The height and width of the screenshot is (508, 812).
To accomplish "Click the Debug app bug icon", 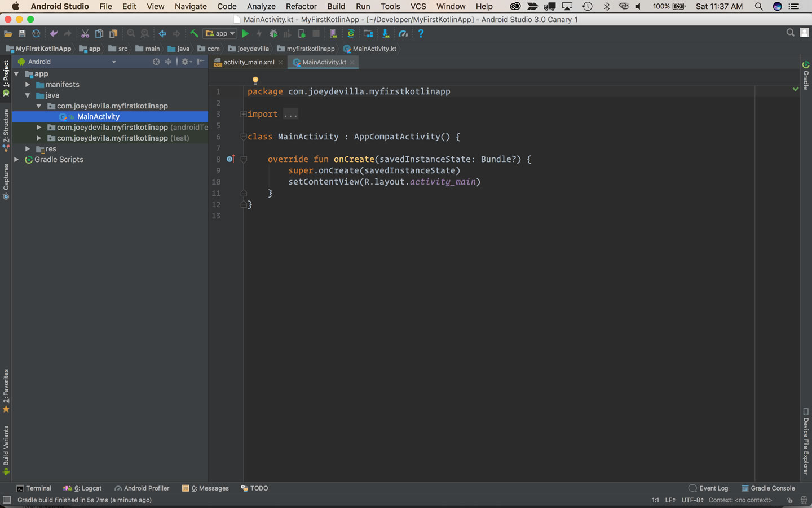I will point(273,34).
